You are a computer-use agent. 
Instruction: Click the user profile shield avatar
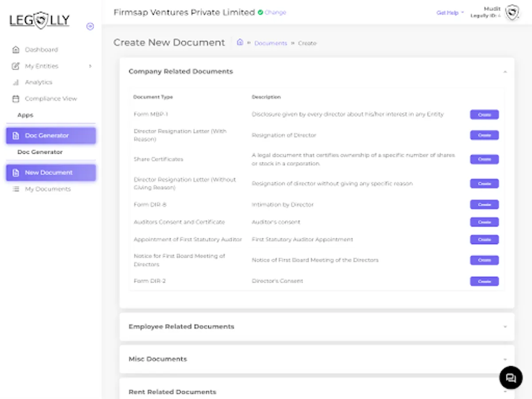click(x=512, y=12)
